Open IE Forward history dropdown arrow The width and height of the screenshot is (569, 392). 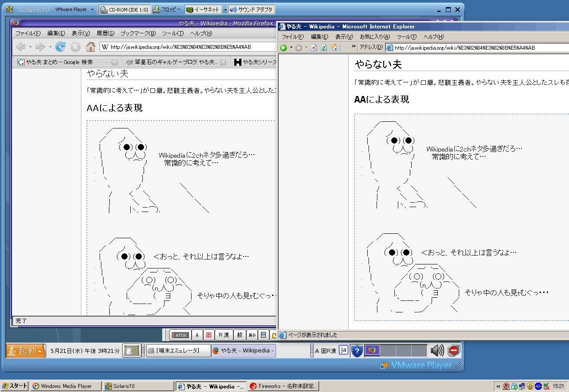pos(306,48)
